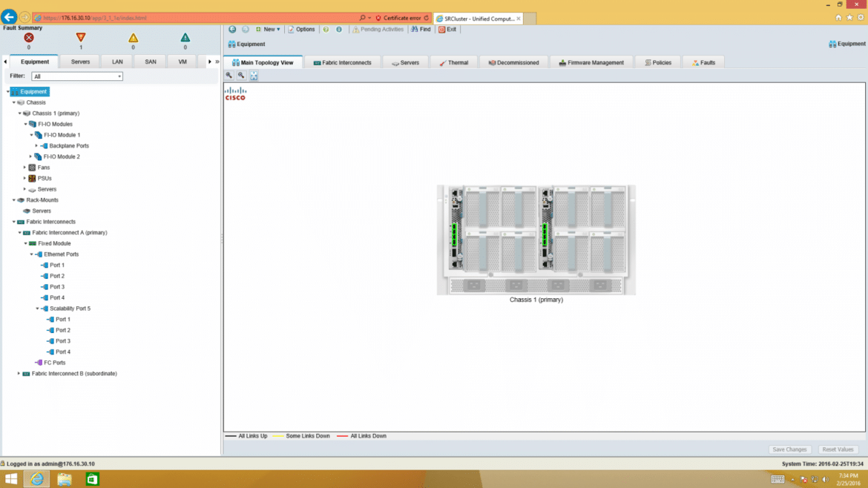Expand Fabric Interconnect B (subordinate)
Viewport: 868px width, 488px height.
pos(19,374)
